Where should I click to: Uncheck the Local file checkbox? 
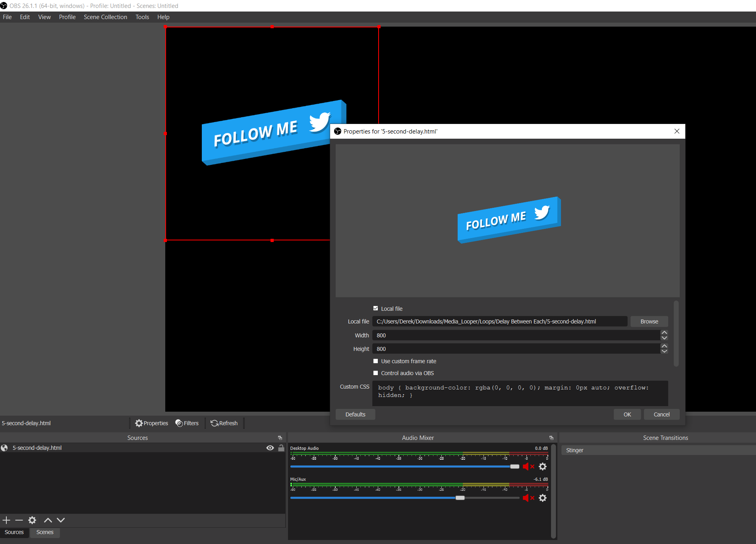click(376, 308)
